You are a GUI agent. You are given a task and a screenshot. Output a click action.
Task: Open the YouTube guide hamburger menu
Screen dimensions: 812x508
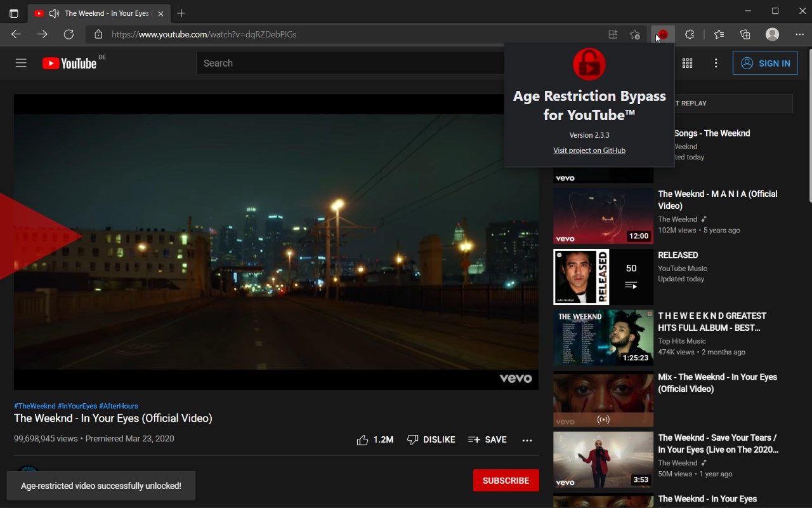[21, 63]
